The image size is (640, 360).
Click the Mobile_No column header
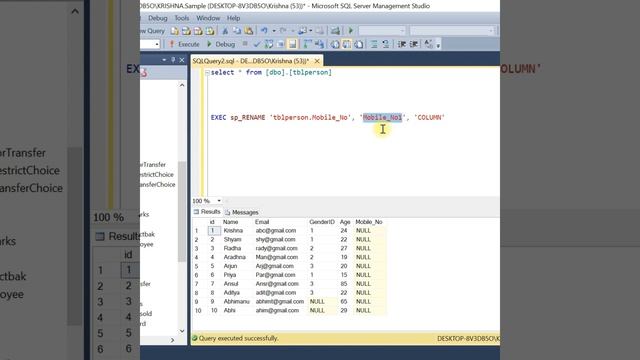point(369,222)
